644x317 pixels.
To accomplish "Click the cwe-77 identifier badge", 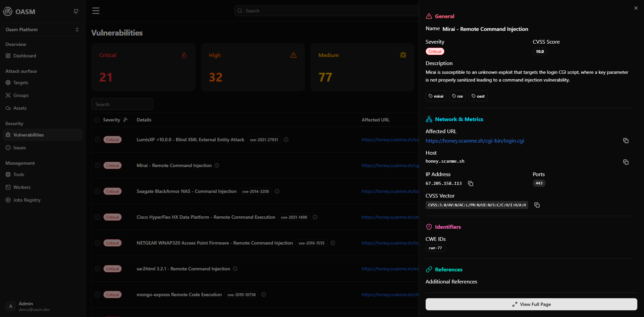I will pyautogui.click(x=435, y=248).
